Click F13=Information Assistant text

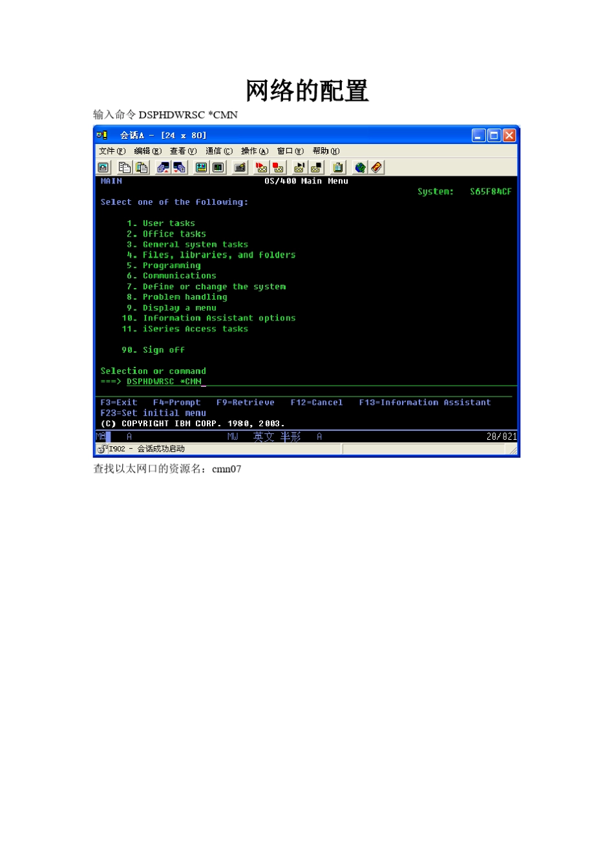[x=425, y=402]
